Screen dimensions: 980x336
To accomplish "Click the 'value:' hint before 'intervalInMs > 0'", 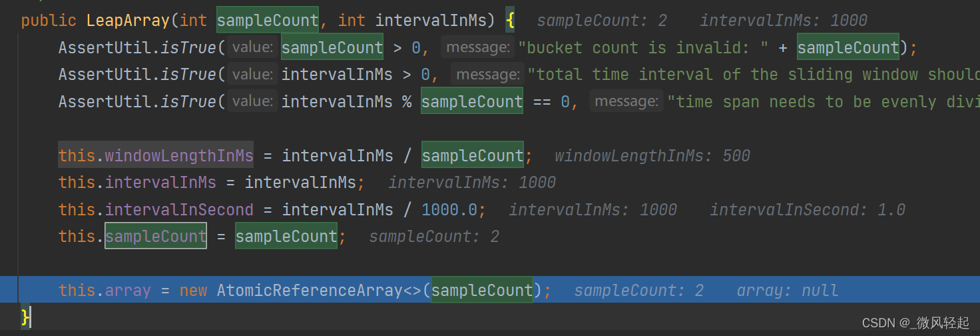I will tap(252, 75).
